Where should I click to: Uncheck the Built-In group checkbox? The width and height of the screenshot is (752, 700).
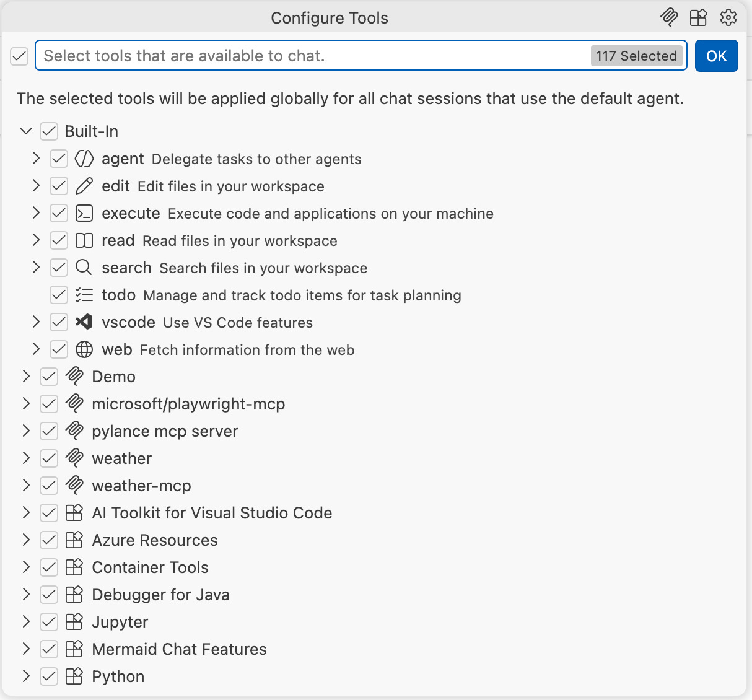tap(49, 131)
